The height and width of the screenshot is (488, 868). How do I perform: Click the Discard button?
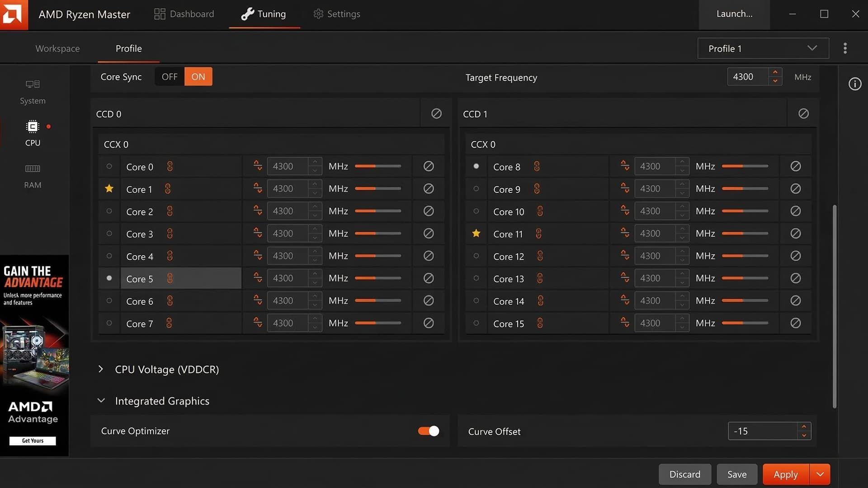(x=684, y=474)
